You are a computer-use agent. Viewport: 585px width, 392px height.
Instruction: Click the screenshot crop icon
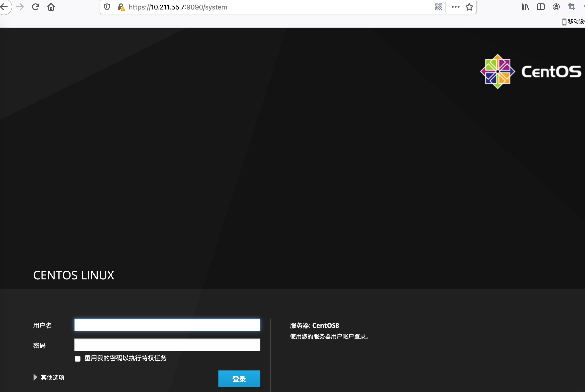click(x=572, y=7)
